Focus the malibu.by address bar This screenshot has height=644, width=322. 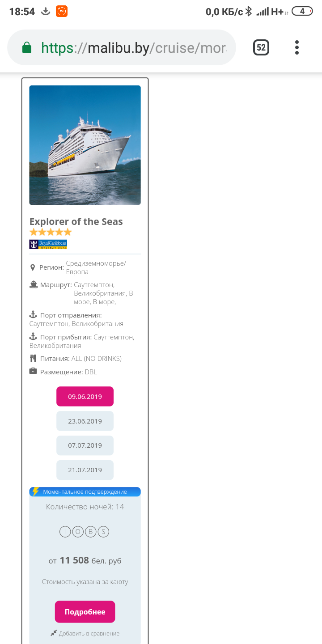click(x=134, y=48)
